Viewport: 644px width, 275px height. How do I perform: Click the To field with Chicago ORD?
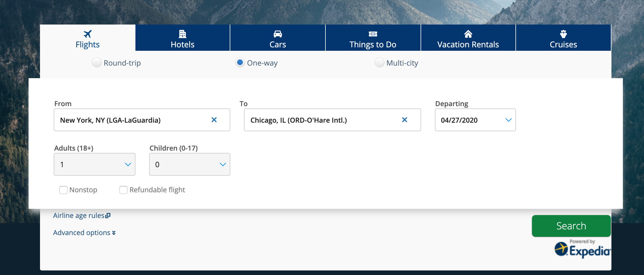(x=332, y=120)
